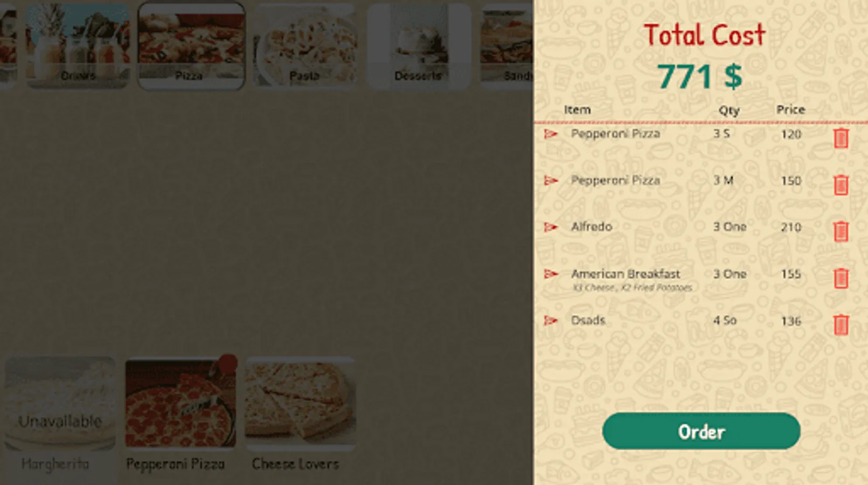Click the arrow marker beside Dsads
The image size is (868, 485).
[x=551, y=321]
